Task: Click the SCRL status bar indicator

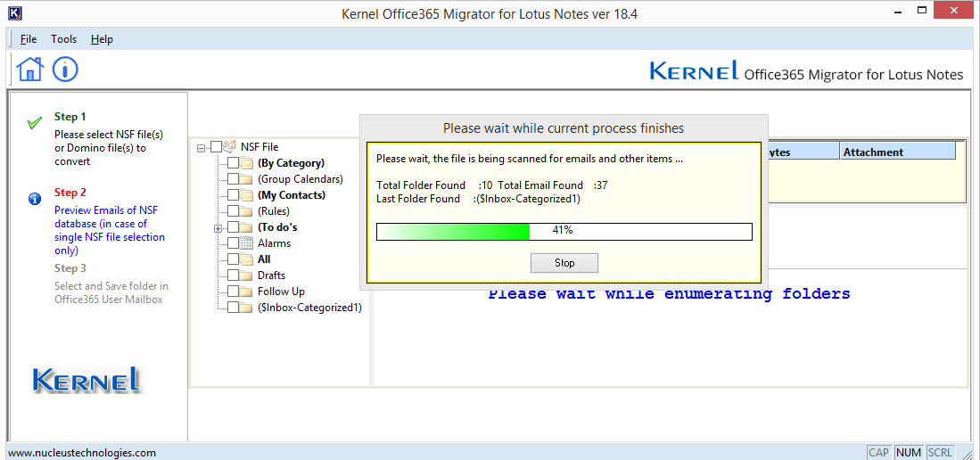Action: pyautogui.click(x=939, y=453)
